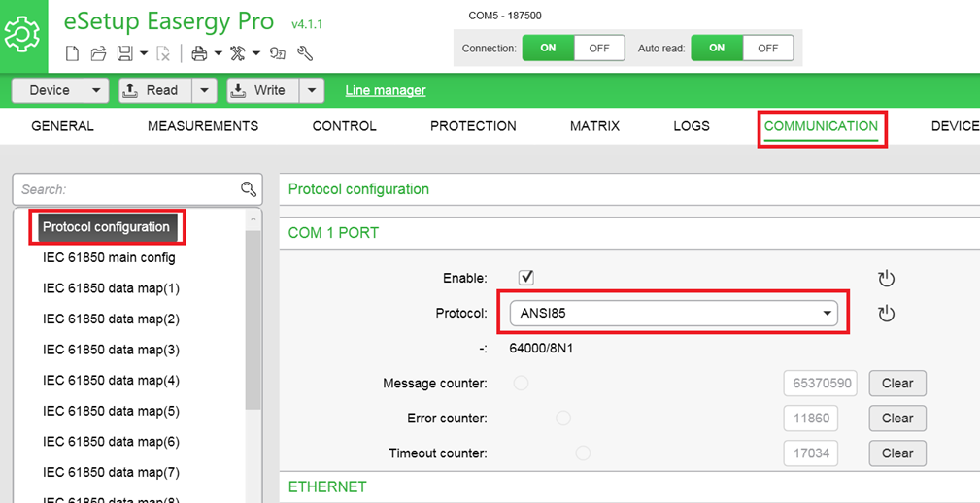Viewport: 980px width, 503px height.
Task: Switch to the MEASUREMENTS tab
Action: pyautogui.click(x=203, y=126)
